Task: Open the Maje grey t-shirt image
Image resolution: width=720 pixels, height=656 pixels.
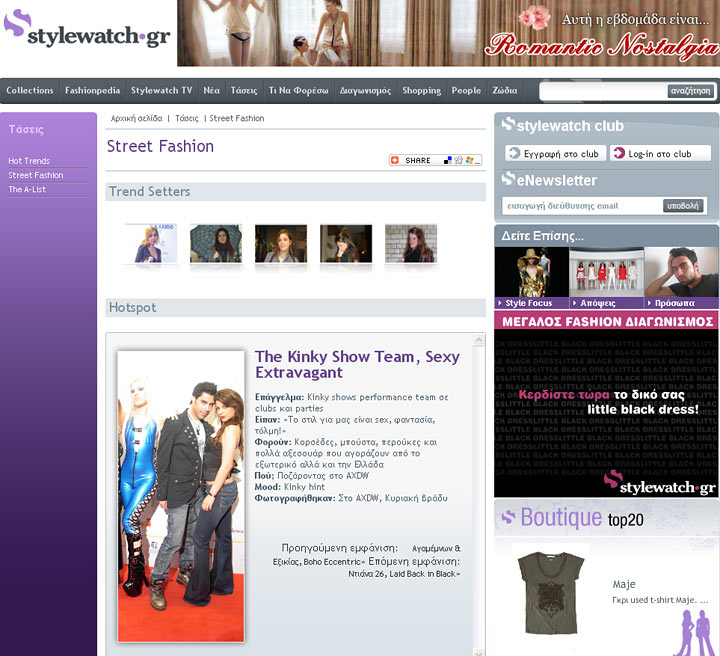Action: (551, 593)
